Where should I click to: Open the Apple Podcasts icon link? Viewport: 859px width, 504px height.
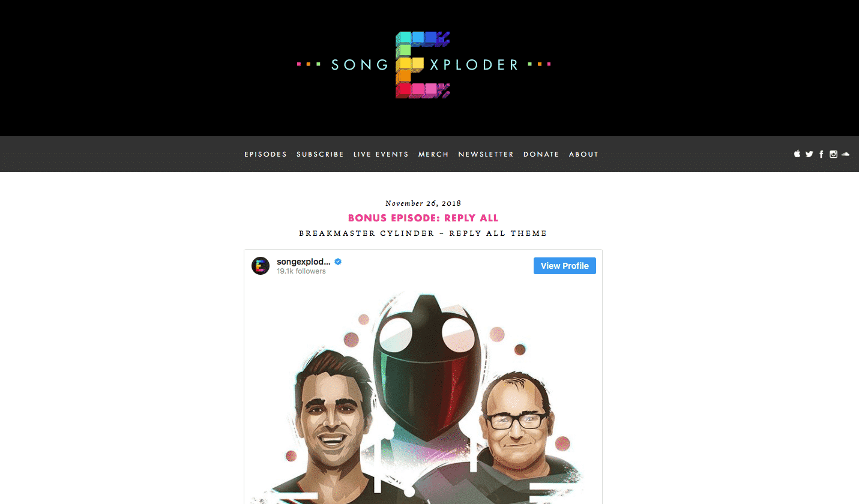tap(797, 154)
